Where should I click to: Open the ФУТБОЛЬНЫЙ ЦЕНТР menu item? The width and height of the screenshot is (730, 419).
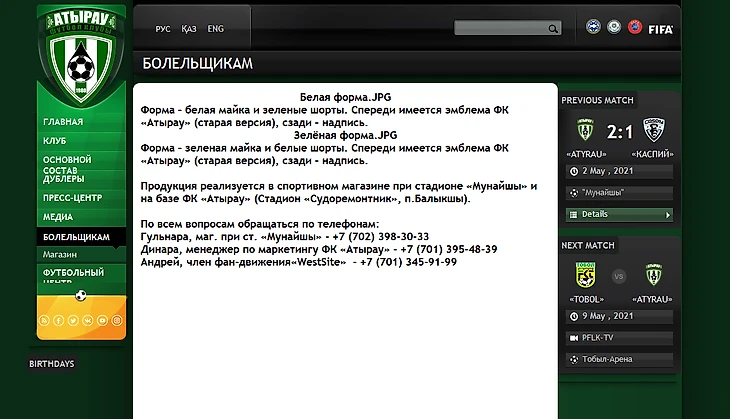[74, 276]
